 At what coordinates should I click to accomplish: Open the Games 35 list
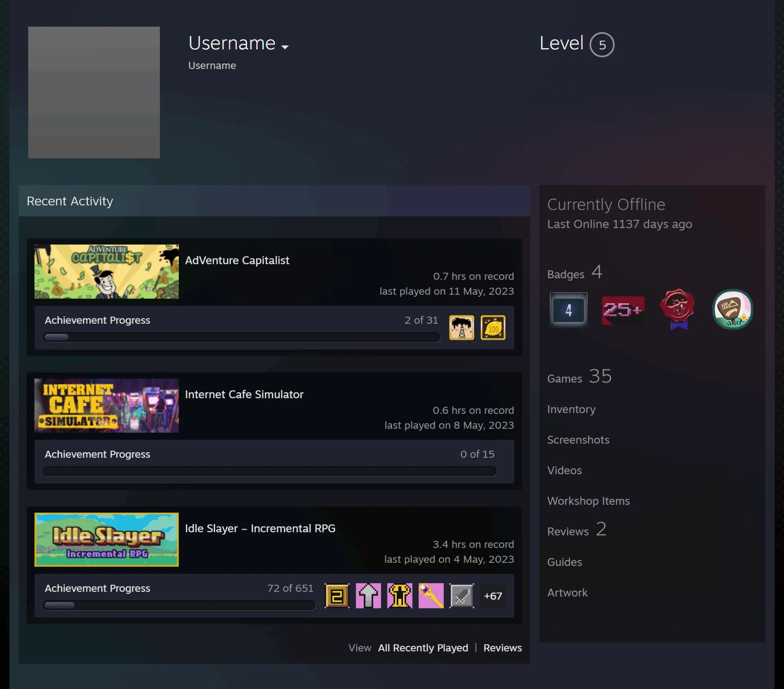tap(579, 377)
